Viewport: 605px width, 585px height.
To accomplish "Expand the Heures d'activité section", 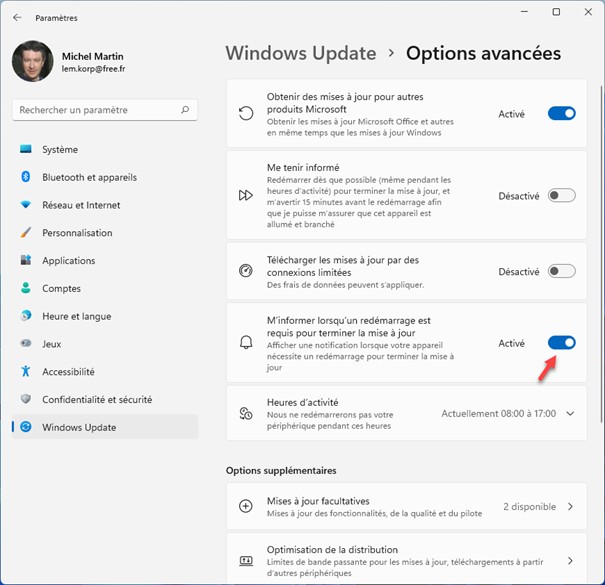I will coord(570,413).
